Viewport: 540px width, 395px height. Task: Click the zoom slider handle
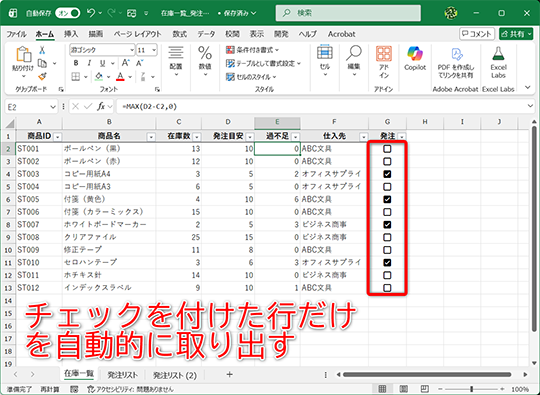click(x=471, y=389)
